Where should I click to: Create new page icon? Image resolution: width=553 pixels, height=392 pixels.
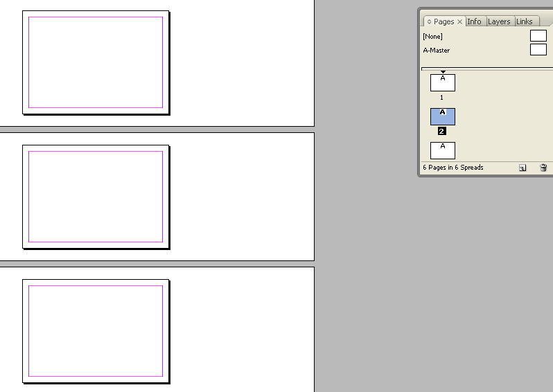(523, 168)
